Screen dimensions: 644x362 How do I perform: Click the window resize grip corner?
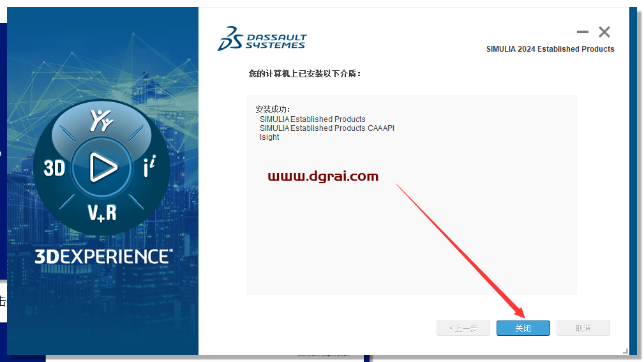click(x=625, y=351)
